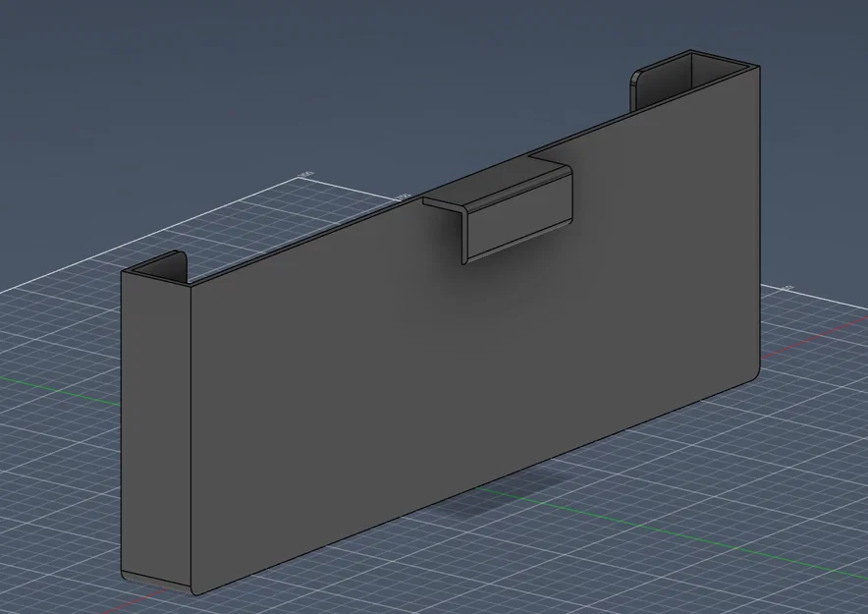
Task: Select the rounded lip at the box's left rear corner
Action: [166, 267]
